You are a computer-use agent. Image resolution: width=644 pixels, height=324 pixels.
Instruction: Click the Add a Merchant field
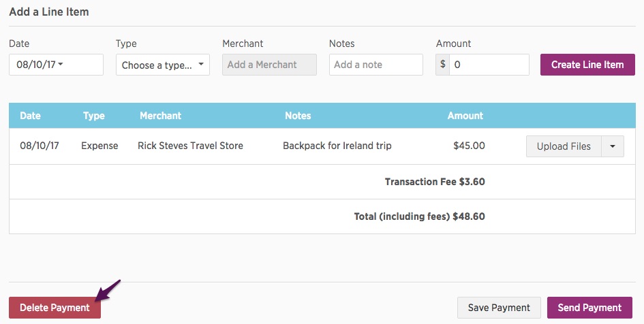point(269,65)
